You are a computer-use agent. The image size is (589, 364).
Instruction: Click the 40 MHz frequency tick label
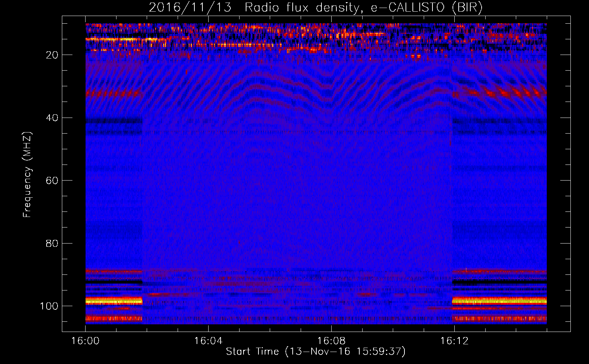(x=52, y=118)
